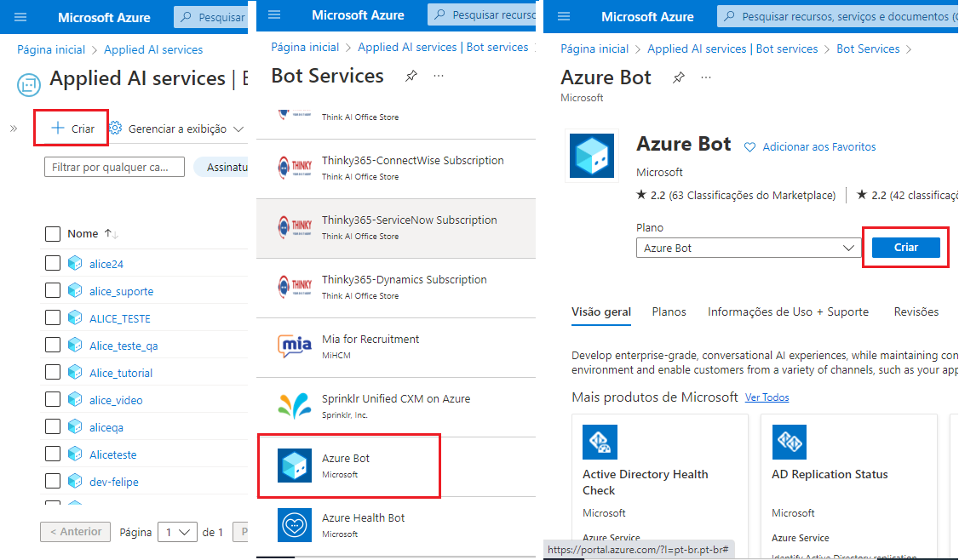The width and height of the screenshot is (959, 560).
Task: Click Thinky365-ServiceNow logo
Action: point(294,227)
